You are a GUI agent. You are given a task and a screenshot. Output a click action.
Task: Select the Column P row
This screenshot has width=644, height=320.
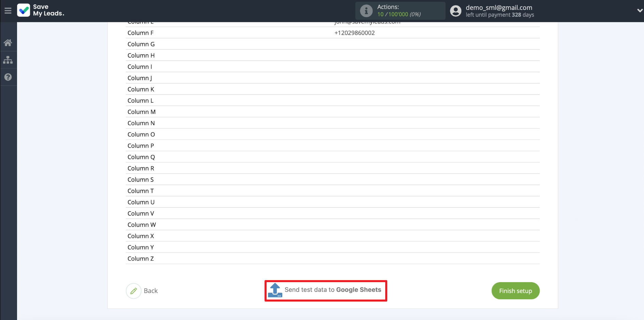333,145
